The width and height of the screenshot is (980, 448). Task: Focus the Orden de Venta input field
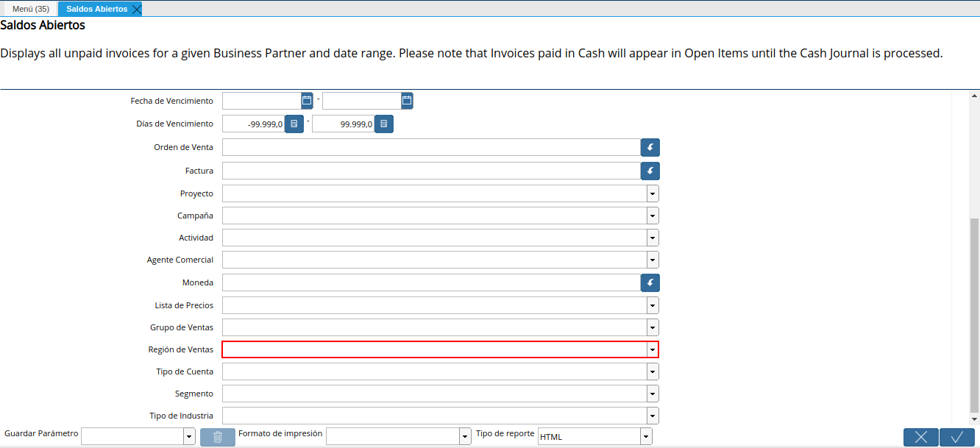[x=431, y=147]
